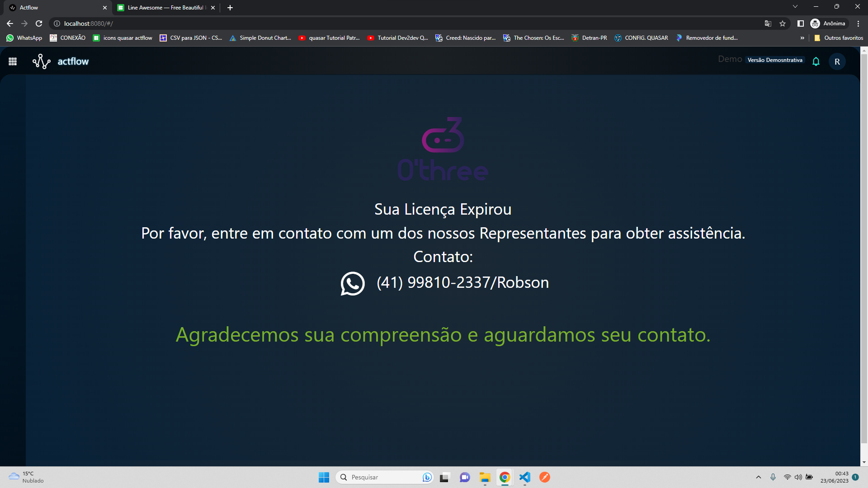The width and height of the screenshot is (868, 488).
Task: Close the Actflow tab
Action: pos(105,8)
